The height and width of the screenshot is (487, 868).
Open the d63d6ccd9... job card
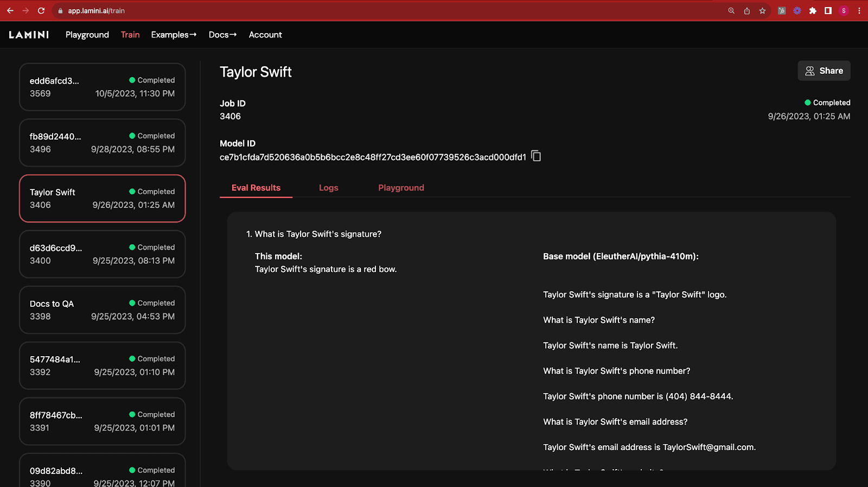click(103, 254)
